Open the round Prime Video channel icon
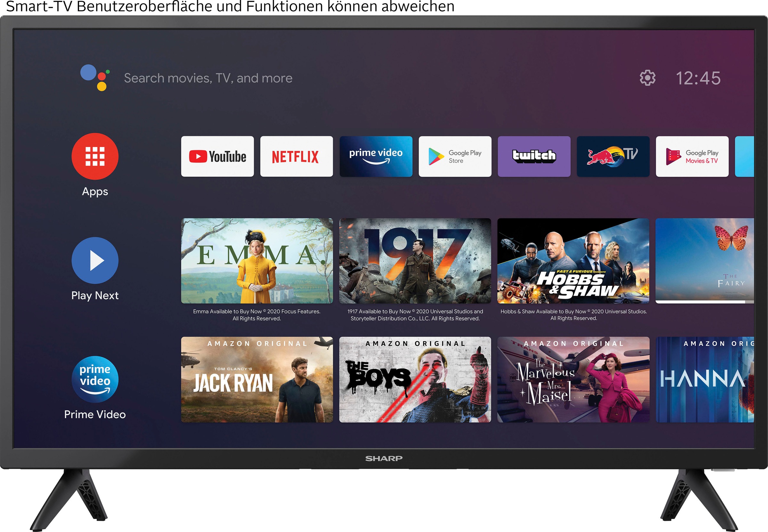Screen dimensions: 768x532 coord(95,379)
